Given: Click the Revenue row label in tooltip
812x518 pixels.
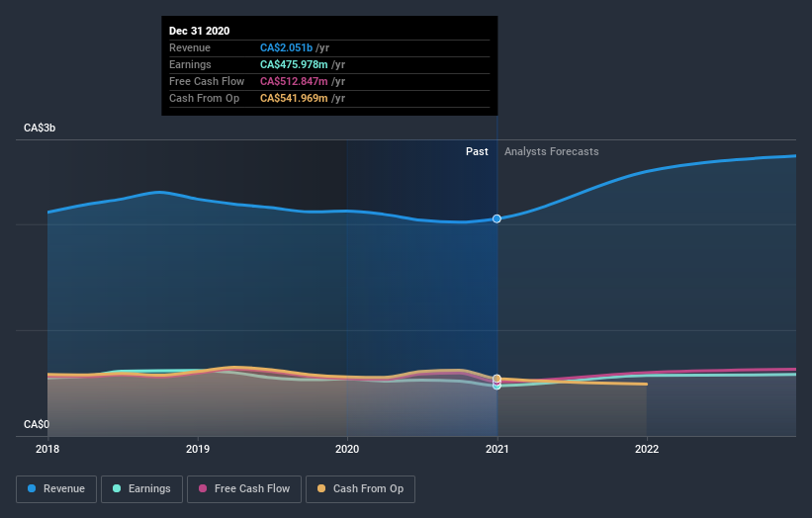Looking at the screenshot, I should [x=190, y=47].
